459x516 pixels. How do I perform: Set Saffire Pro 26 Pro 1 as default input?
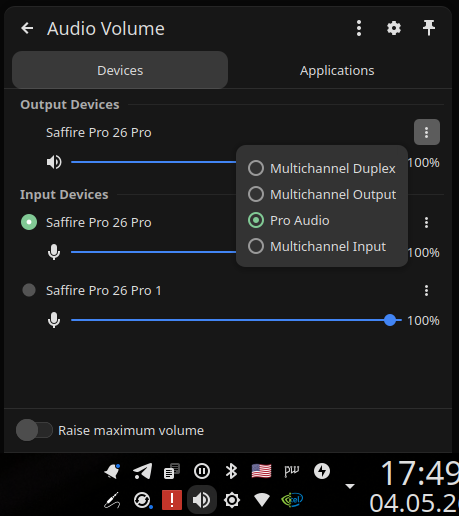tap(29, 290)
